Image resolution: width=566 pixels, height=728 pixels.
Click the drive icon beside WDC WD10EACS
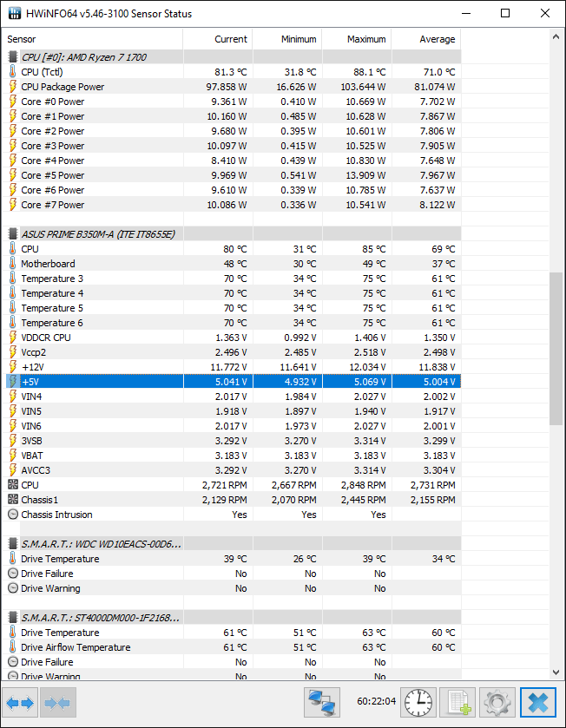(13, 544)
